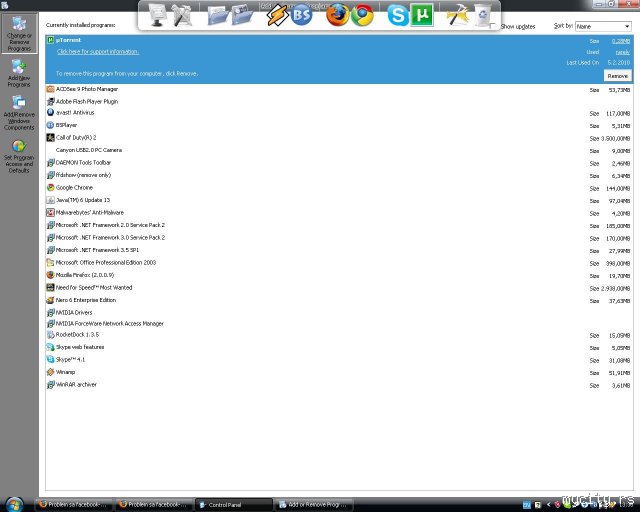Switch to Control Panel taskbar button
This screenshot has width=640, height=512.
tap(234, 505)
